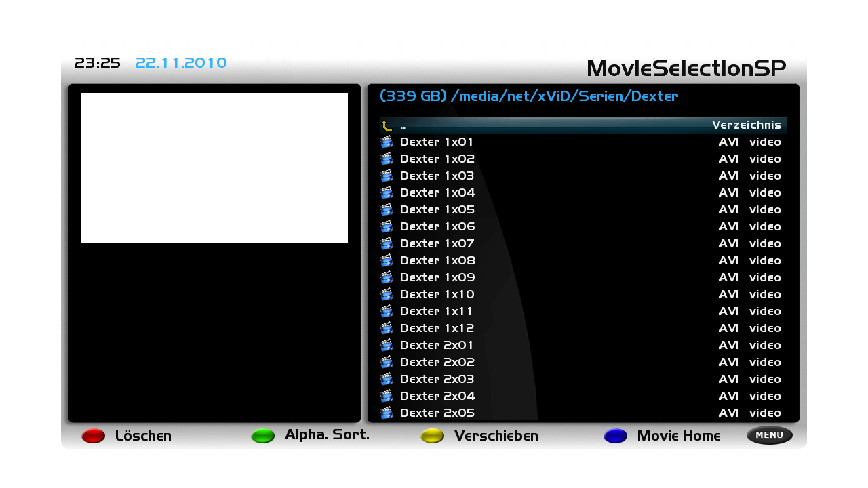Select Dexter 1x03 in the list
The image size is (868, 488).
(x=583, y=176)
